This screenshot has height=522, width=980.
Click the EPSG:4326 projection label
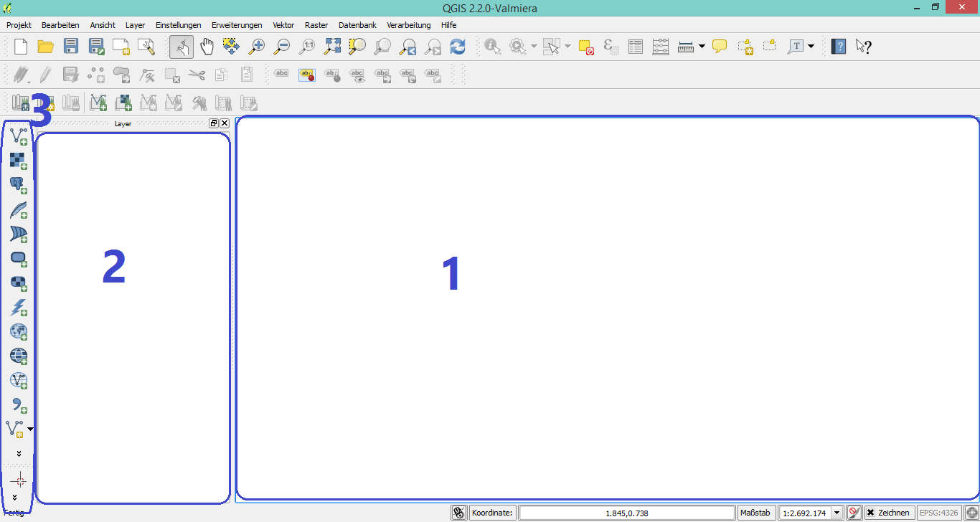pos(938,513)
